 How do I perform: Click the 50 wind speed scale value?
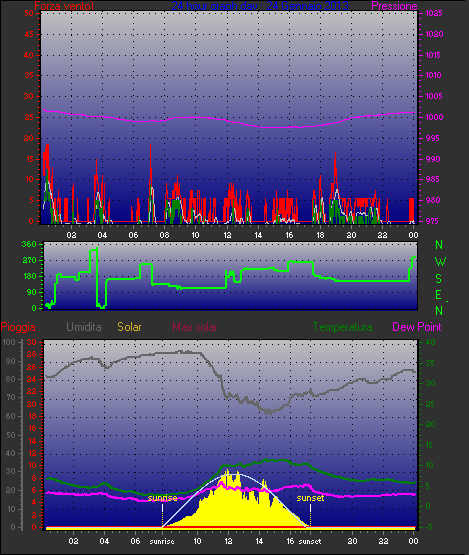29,13
